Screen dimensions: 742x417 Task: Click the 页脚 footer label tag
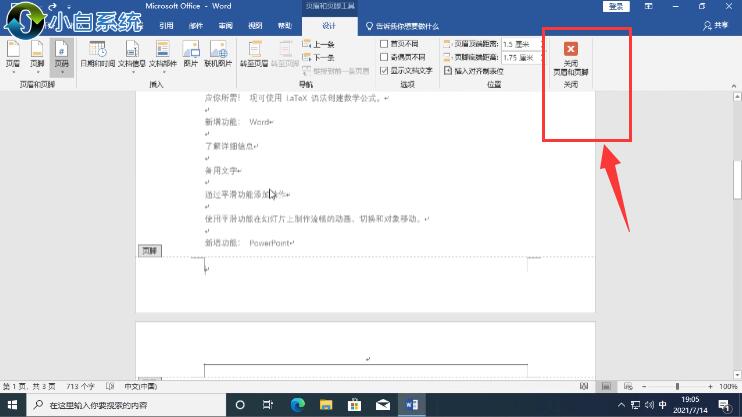[x=150, y=250]
